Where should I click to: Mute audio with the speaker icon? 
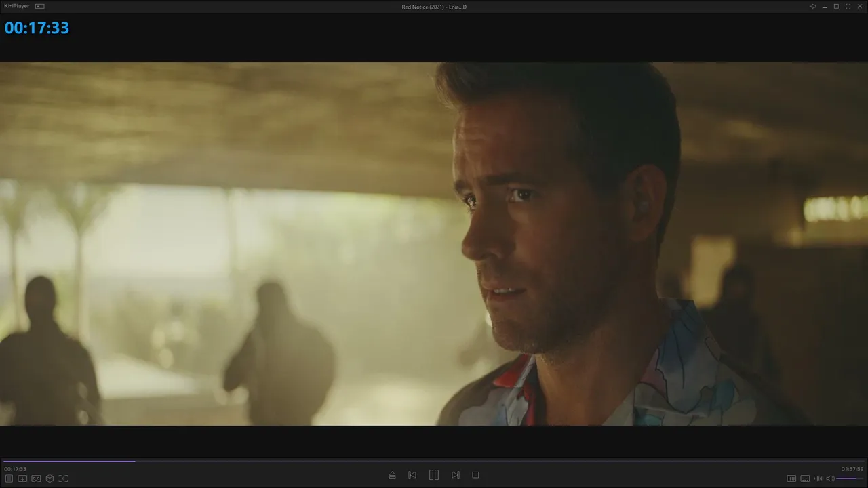pos(830,479)
